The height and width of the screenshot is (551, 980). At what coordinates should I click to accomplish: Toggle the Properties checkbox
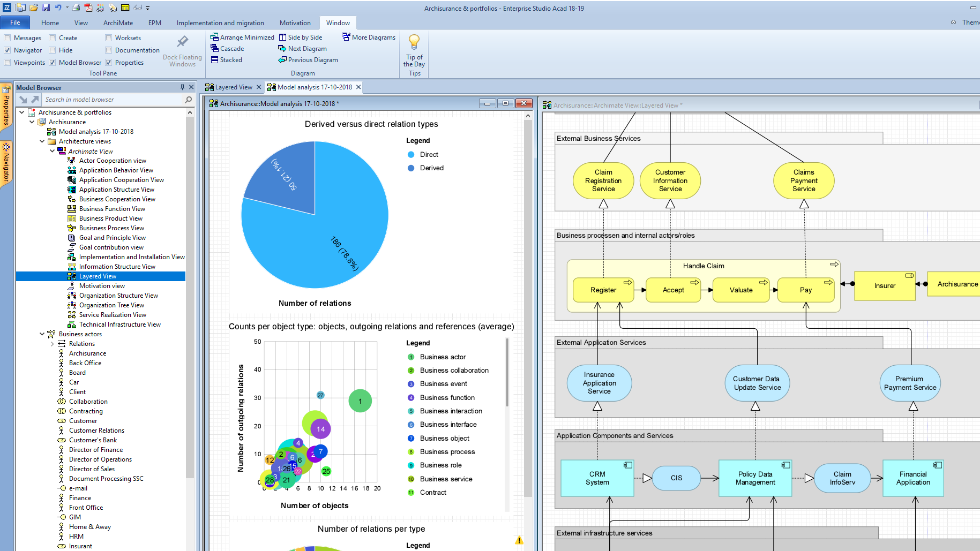(109, 63)
